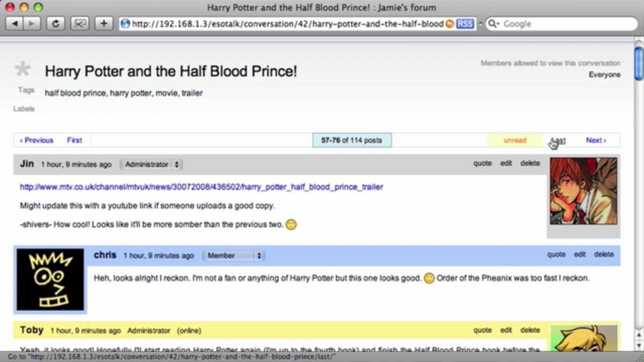Click the scrollbar up arrow
This screenshot has height=362, width=644.
click(639, 335)
